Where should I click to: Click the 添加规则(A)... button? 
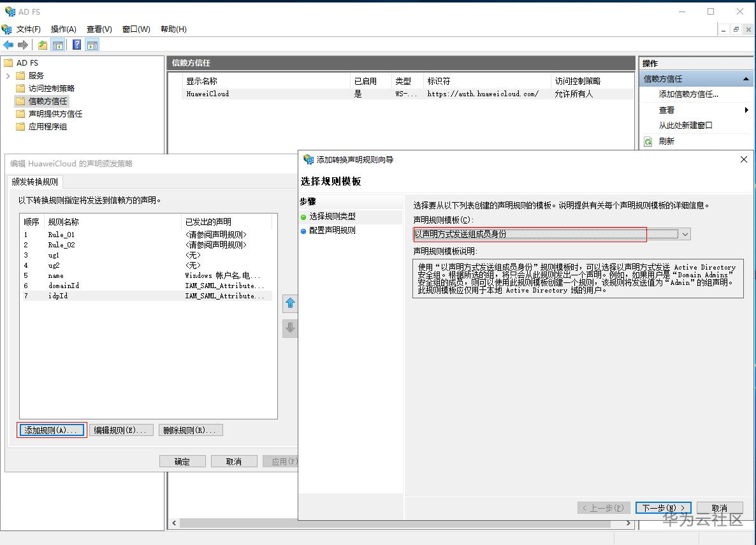click(x=52, y=430)
